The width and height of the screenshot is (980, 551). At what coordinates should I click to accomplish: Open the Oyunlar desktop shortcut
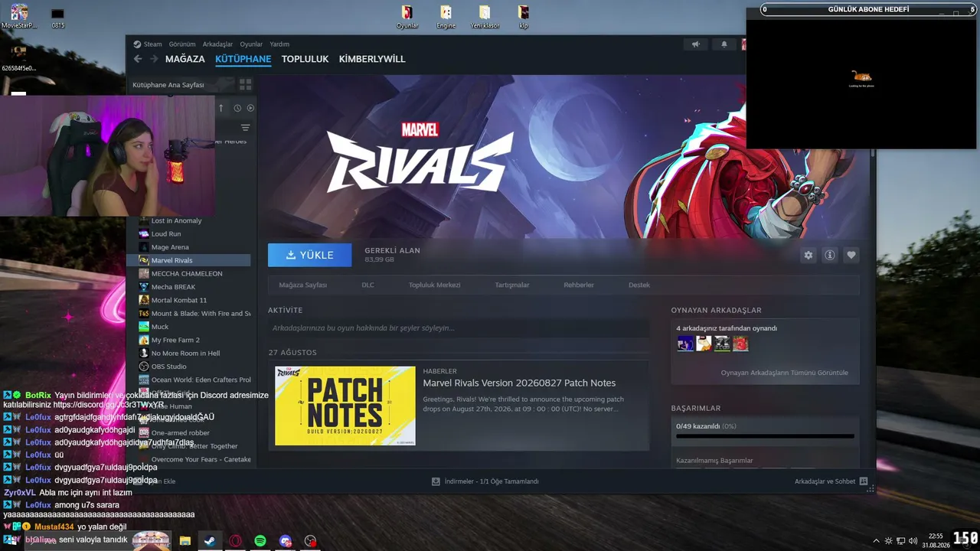[x=407, y=17]
